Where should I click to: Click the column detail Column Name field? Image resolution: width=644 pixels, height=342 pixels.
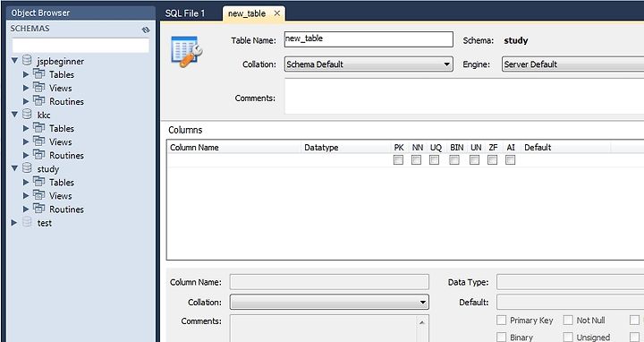329,282
